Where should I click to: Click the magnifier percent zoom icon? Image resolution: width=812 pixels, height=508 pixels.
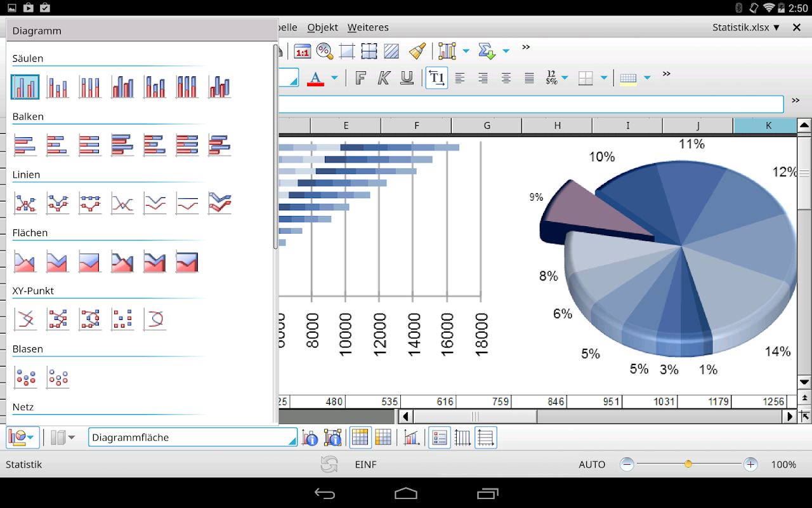coord(324,51)
